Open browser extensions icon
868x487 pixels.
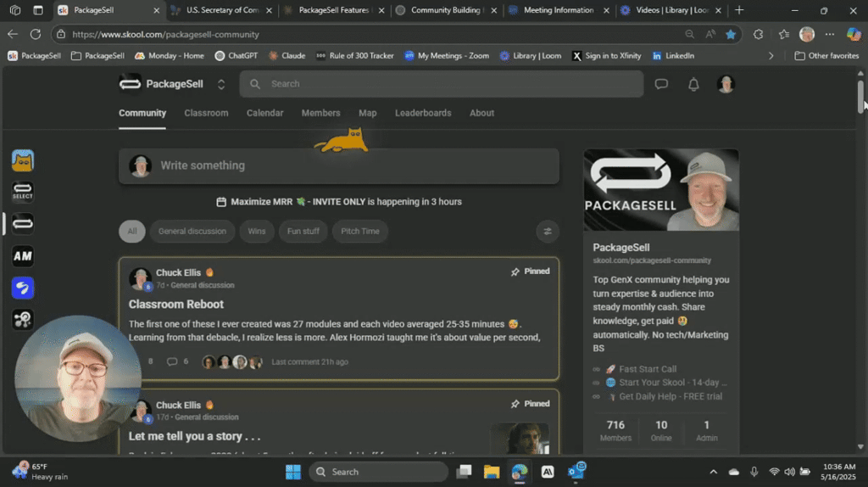click(758, 34)
